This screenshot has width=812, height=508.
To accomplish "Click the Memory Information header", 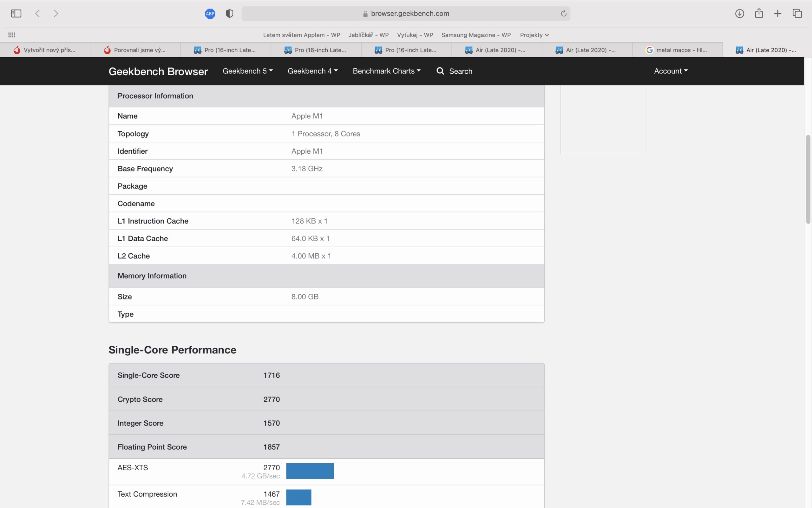I will coord(152,276).
